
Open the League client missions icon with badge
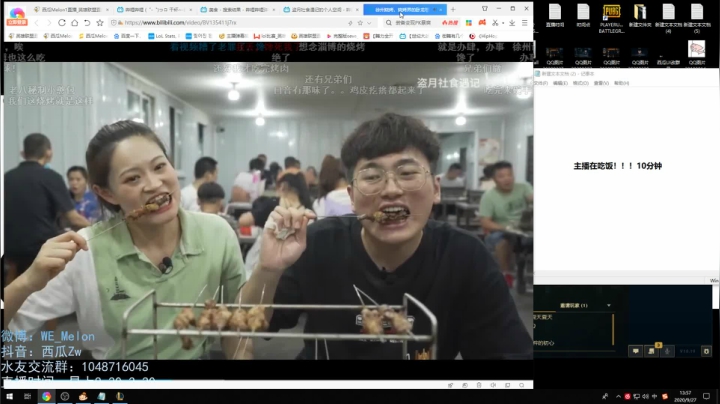coord(651,351)
